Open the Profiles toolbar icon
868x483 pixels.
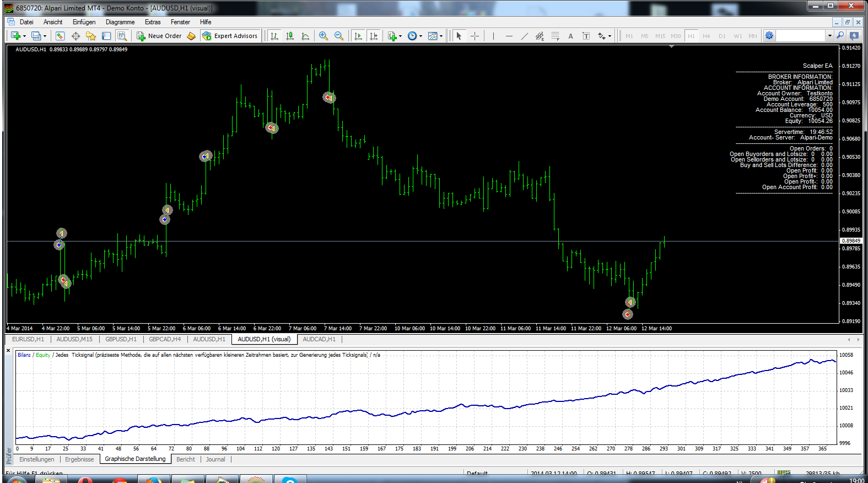point(36,36)
